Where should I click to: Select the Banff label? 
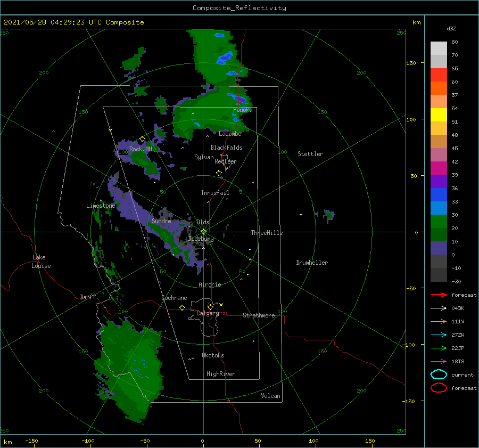[88, 297]
